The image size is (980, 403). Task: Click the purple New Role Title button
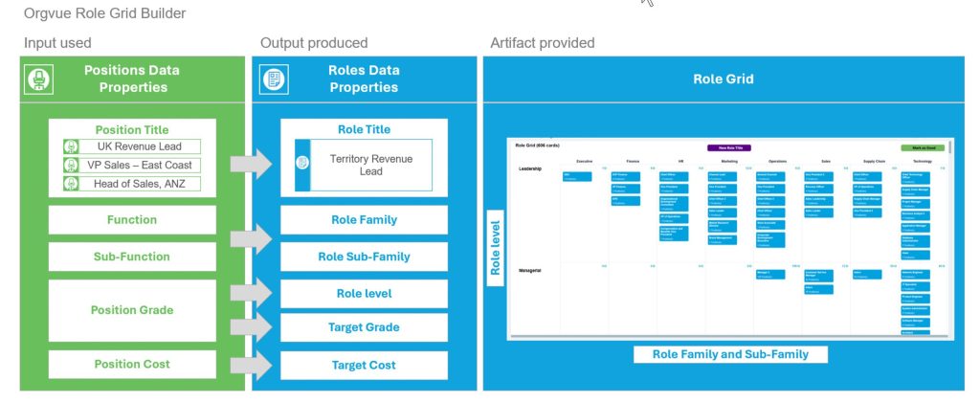pos(728,148)
